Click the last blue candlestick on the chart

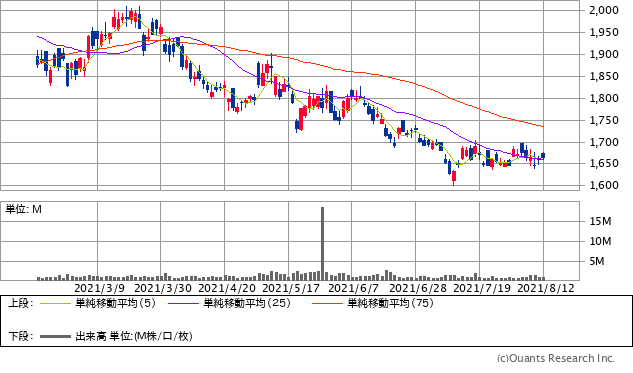543,155
